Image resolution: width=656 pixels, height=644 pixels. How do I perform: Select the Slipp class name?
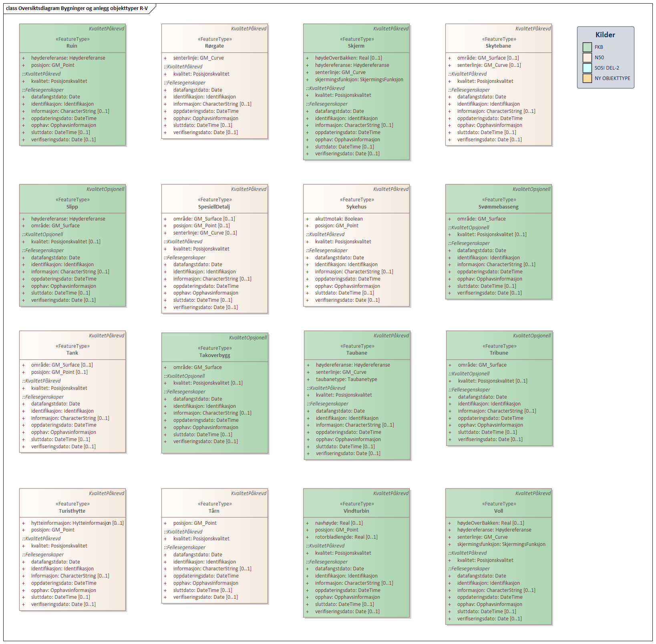point(72,207)
